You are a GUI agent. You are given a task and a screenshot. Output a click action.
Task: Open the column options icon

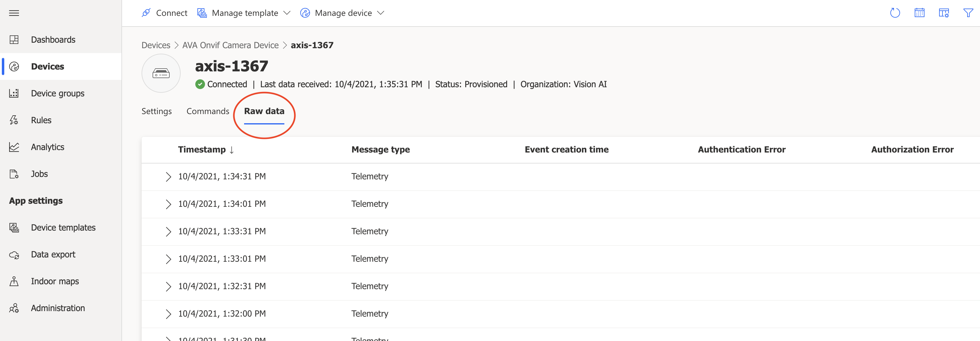[943, 13]
